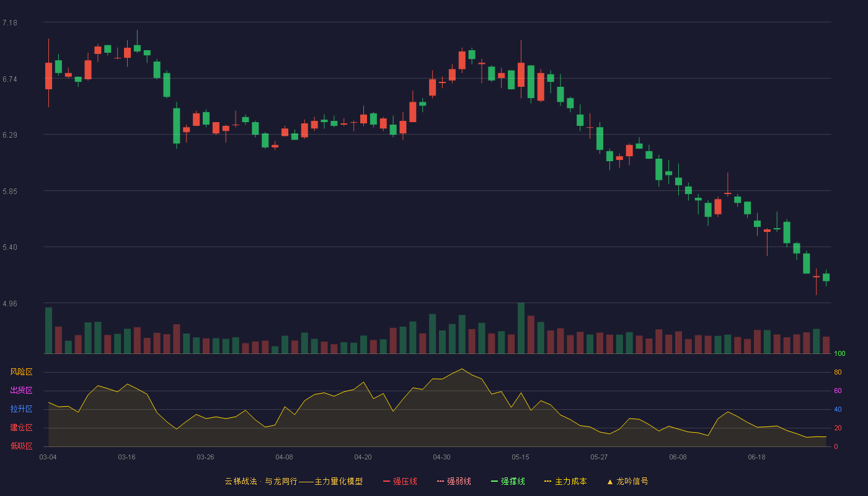Toggle the 强弱线 legend entry

[454, 481]
